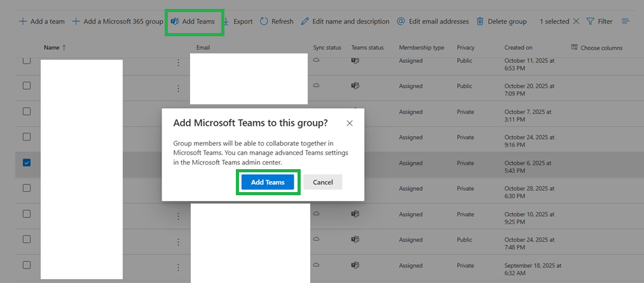Click Assigned in the October 20 row
Image resolution: width=644 pixels, height=283 pixels.
(x=411, y=86)
